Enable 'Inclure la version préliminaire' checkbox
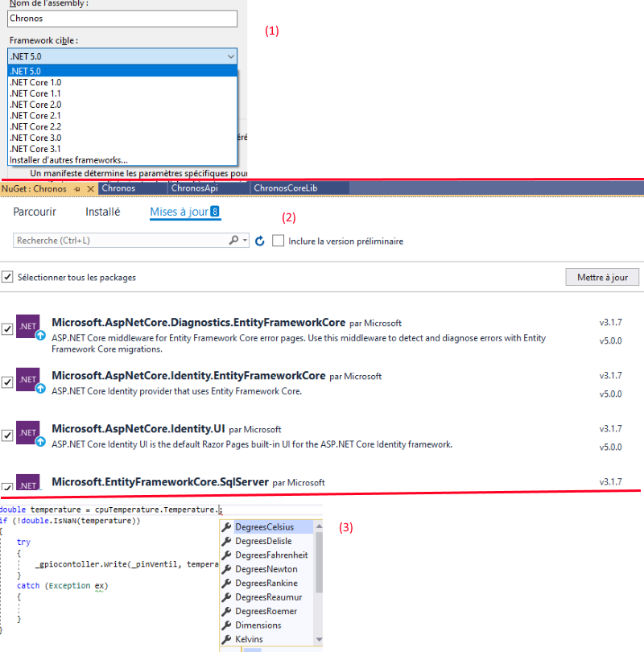The height and width of the screenshot is (652, 644). [278, 241]
